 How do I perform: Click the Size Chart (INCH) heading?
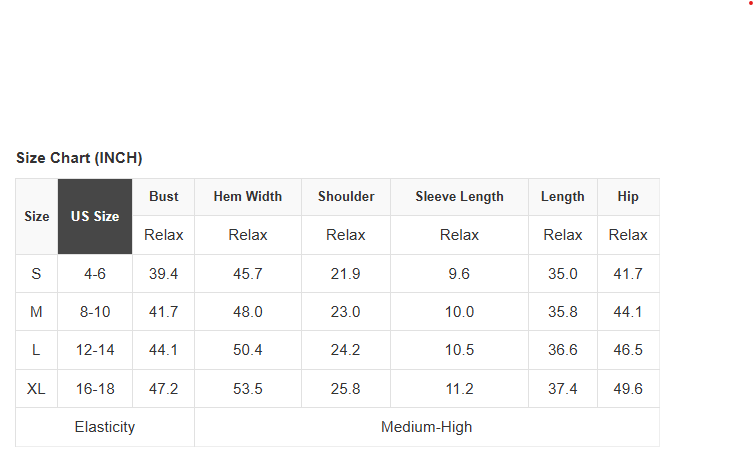(79, 158)
